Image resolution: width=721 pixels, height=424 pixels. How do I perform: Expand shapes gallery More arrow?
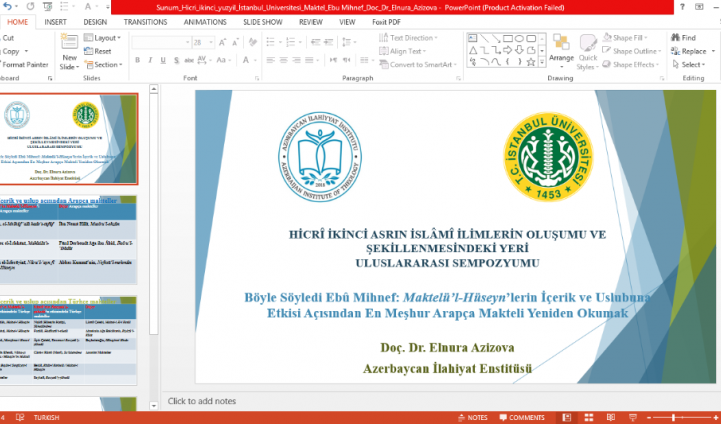542,62
